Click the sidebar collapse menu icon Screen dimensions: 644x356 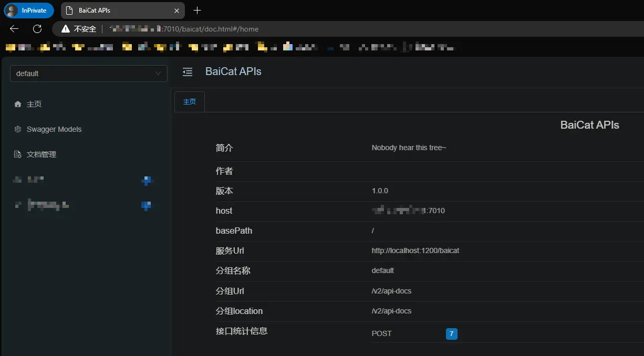pyautogui.click(x=188, y=72)
